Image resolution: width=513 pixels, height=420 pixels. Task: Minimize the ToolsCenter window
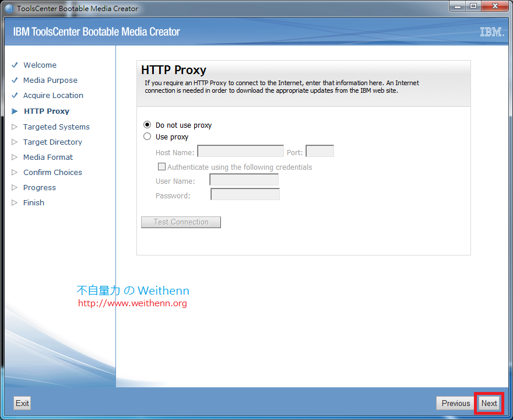(x=458, y=6)
